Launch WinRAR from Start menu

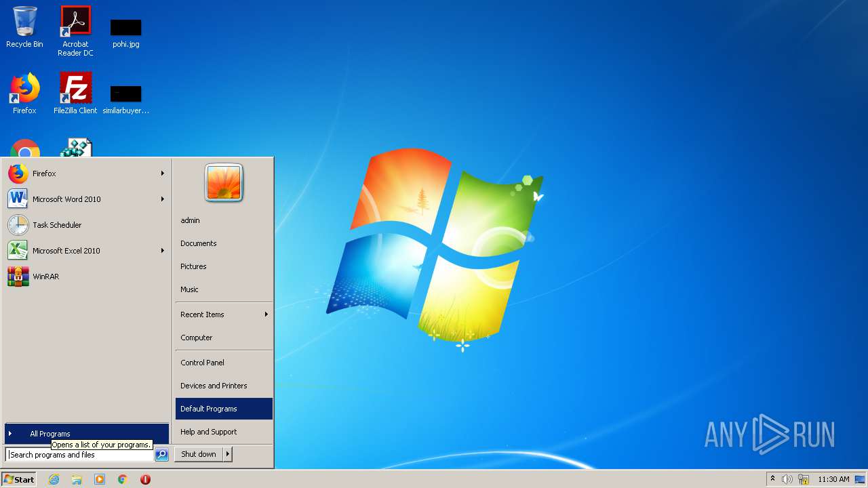[x=86, y=277]
